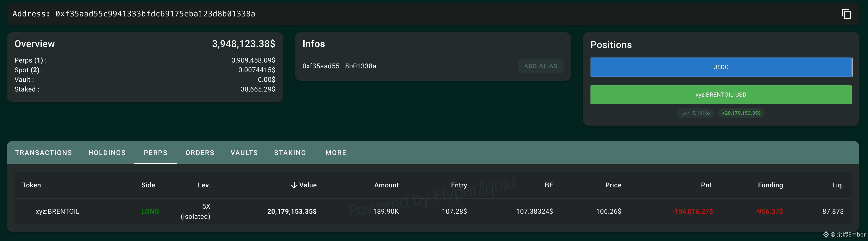Open the Orders tab

click(x=200, y=153)
